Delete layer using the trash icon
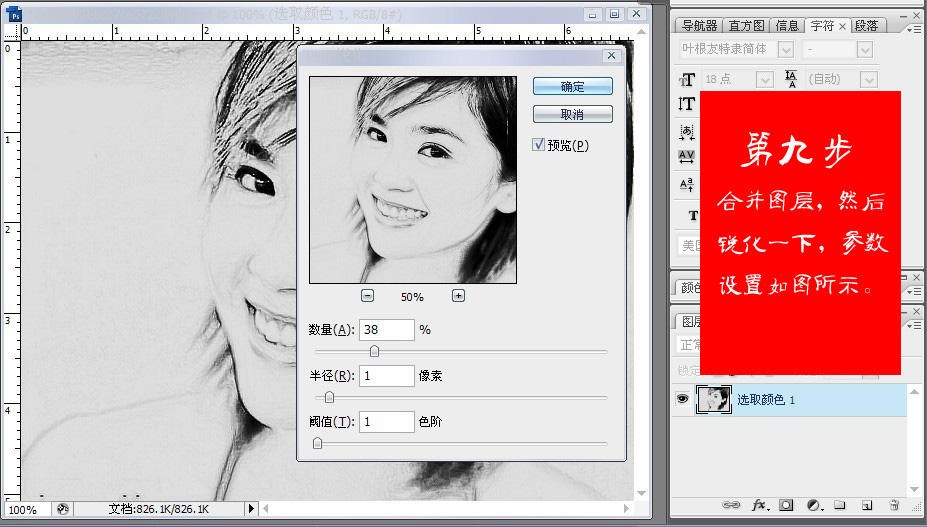The height and width of the screenshot is (527, 927). [x=894, y=505]
